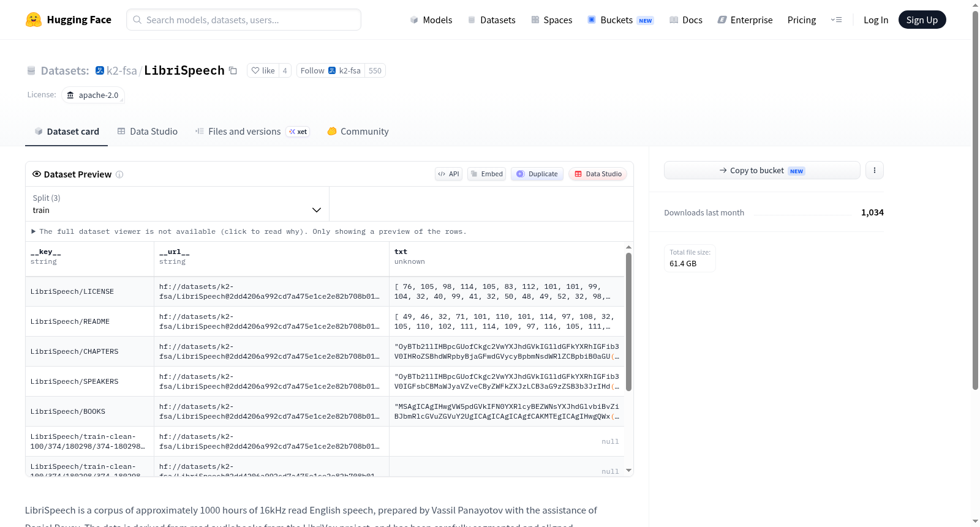This screenshot has height=527, width=980.
Task: Select the LibriSpeech/LICENSE row cell
Action: [x=89, y=291]
